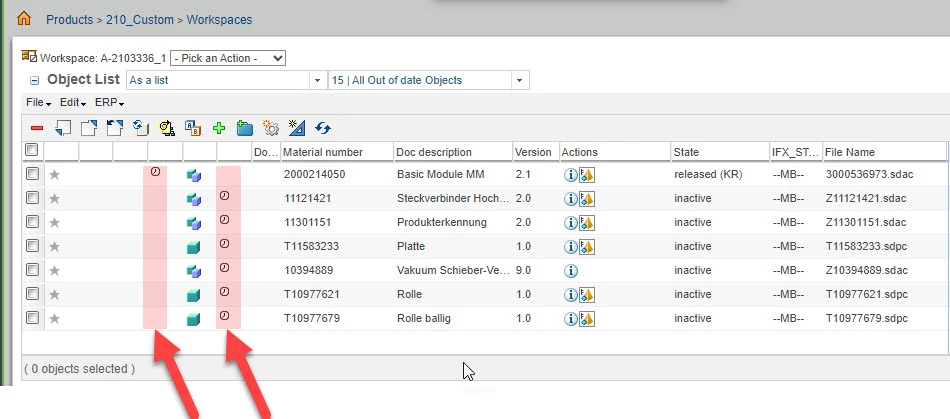Click the Check In toolbar icon
Viewport: 950px width, 419px height.
[x=63, y=128]
